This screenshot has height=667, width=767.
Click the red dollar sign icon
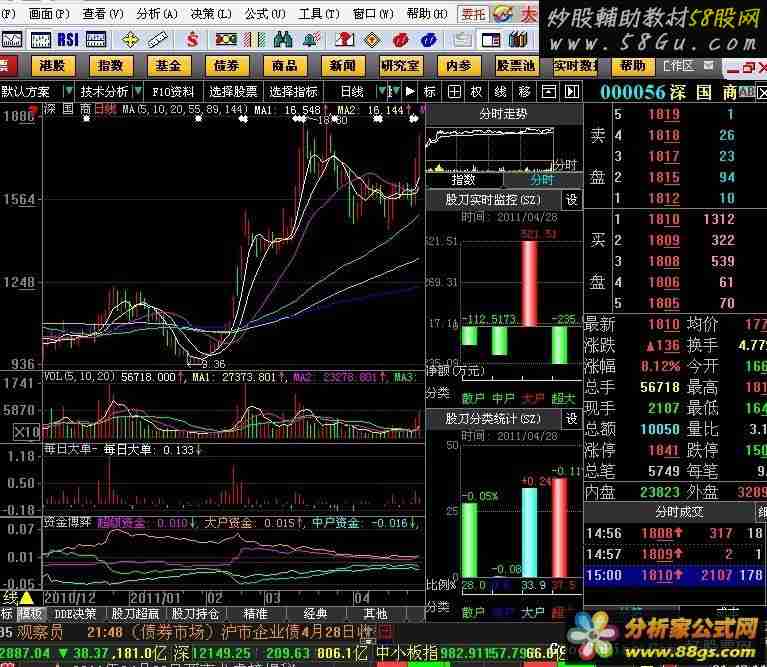192,40
